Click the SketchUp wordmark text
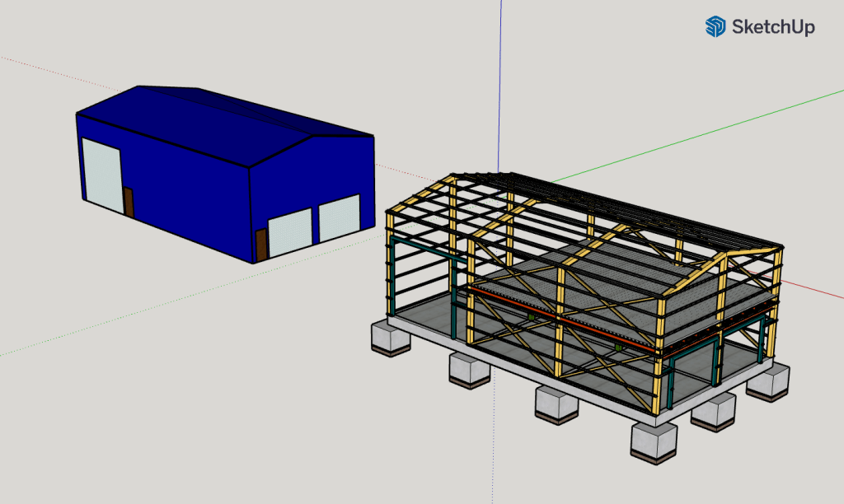Image resolution: width=844 pixels, height=504 pixels. 773,27
